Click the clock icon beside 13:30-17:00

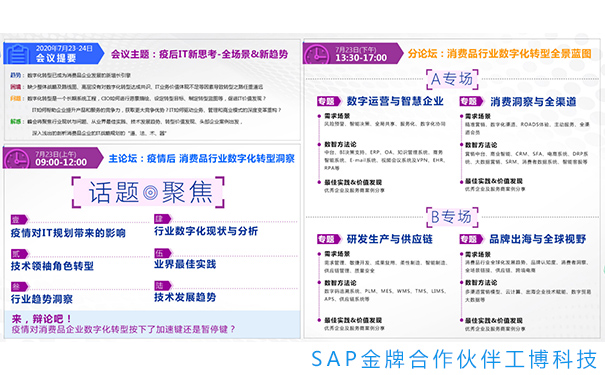(316, 54)
